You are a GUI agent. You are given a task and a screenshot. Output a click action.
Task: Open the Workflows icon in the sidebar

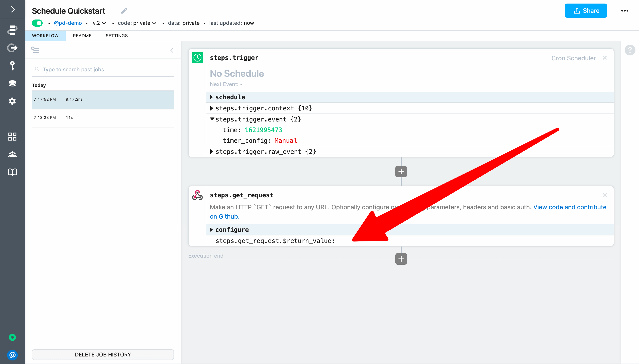tap(12, 30)
